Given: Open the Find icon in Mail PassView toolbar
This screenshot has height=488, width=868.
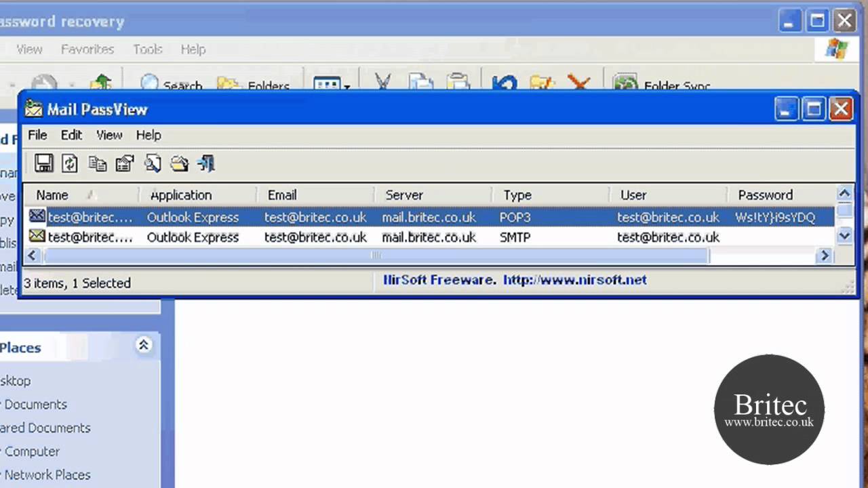Looking at the screenshot, I should pos(153,163).
